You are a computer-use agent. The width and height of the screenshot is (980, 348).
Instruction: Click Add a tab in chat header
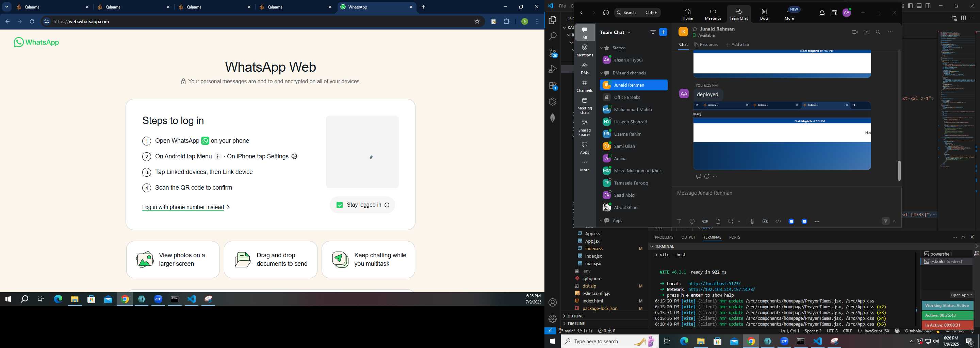[x=737, y=45]
